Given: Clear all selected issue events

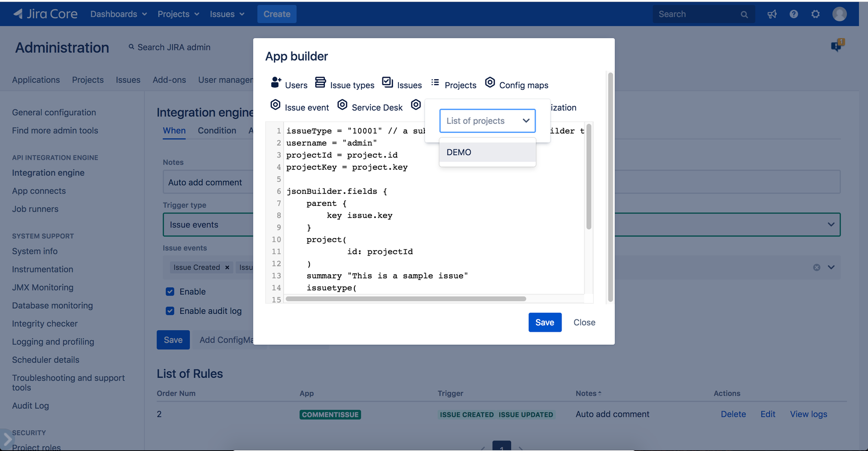Looking at the screenshot, I should click(x=816, y=268).
